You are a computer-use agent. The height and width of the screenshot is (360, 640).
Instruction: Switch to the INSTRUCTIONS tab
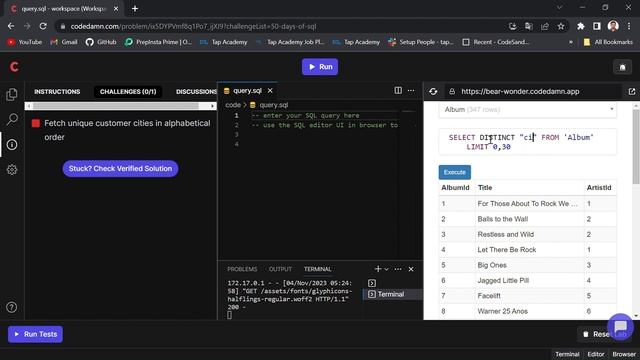tap(57, 91)
